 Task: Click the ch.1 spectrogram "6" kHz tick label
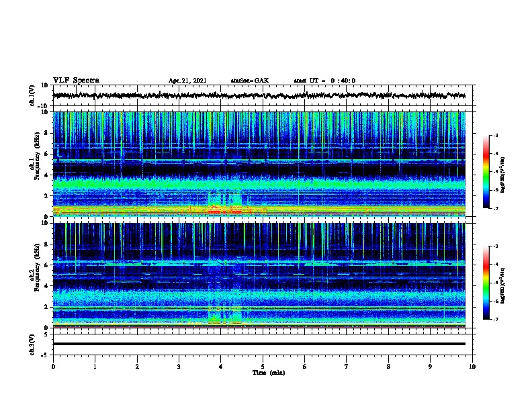tap(46, 154)
